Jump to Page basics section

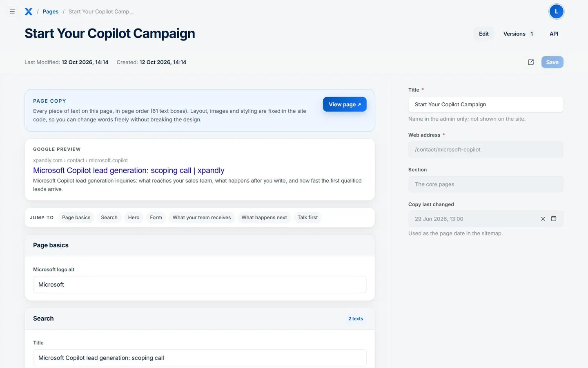click(x=76, y=218)
